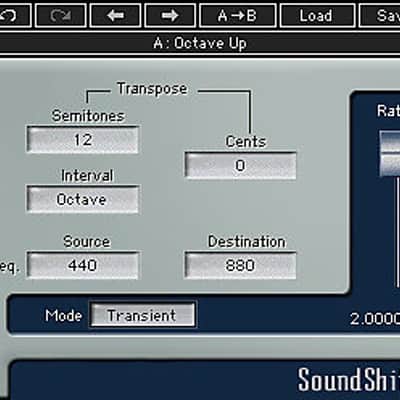Select the Destination frequency field 880
This screenshot has width=400, height=400.
point(240,265)
